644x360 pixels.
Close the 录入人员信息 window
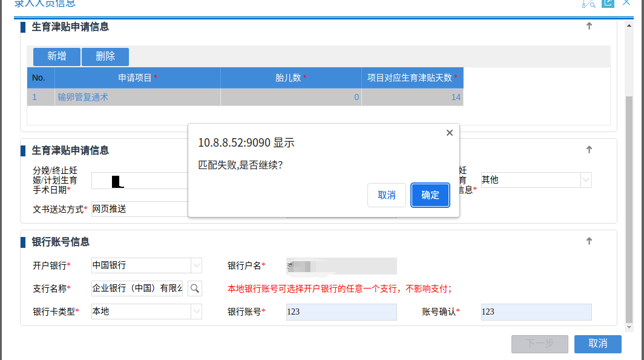pyautogui.click(x=626, y=3)
